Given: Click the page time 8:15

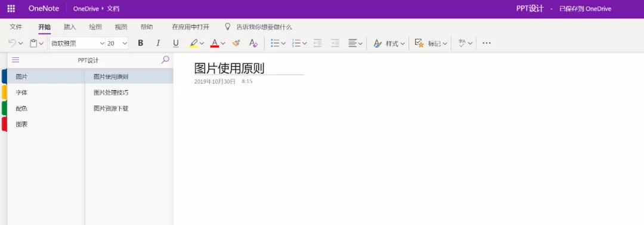Looking at the screenshot, I should click(247, 82).
